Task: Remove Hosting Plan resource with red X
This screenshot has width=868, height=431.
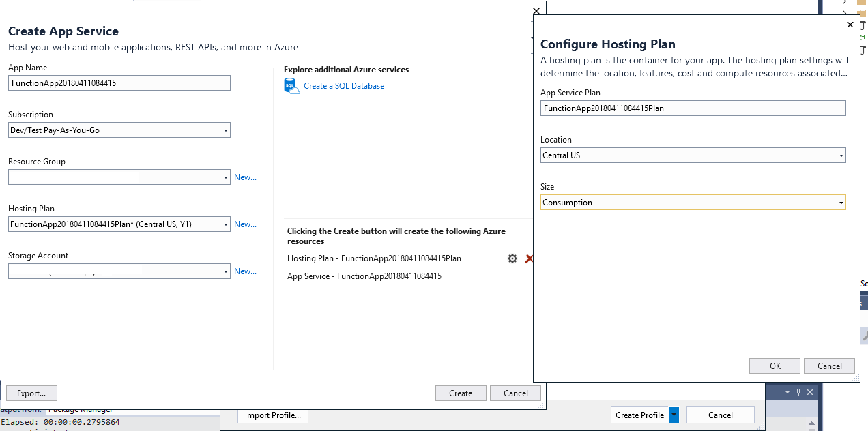Action: (528, 258)
